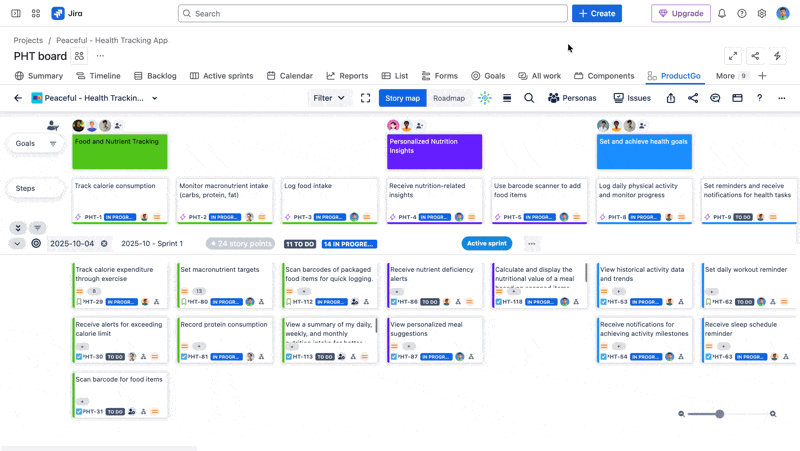Open the Jira notifications bell
Image resolution: width=800 pixels, height=451 pixels.
(x=722, y=14)
